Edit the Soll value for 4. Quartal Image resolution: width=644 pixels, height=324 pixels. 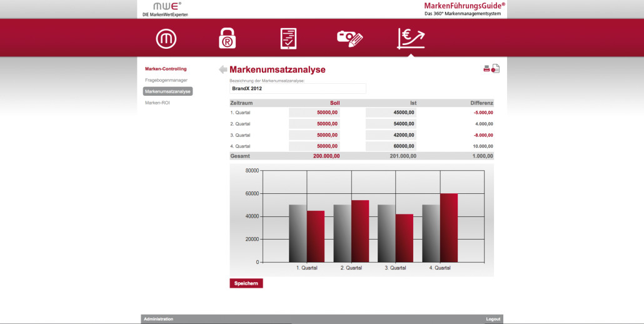tap(314, 146)
